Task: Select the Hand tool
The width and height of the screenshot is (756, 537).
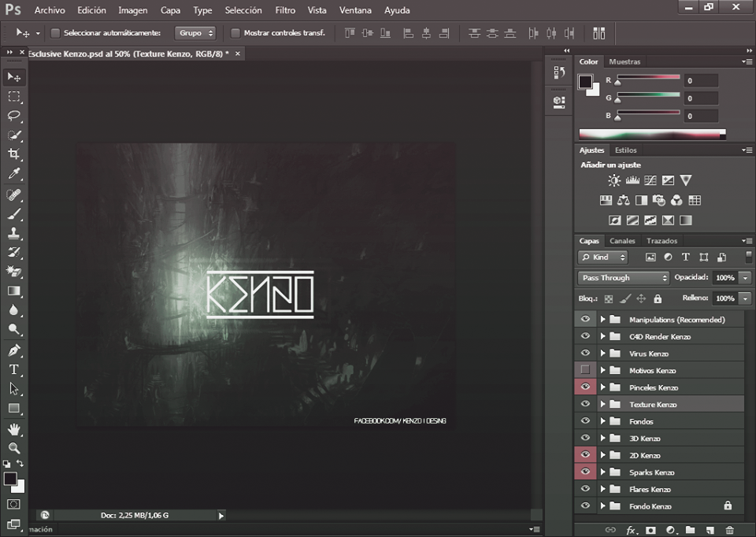Action: 14,429
